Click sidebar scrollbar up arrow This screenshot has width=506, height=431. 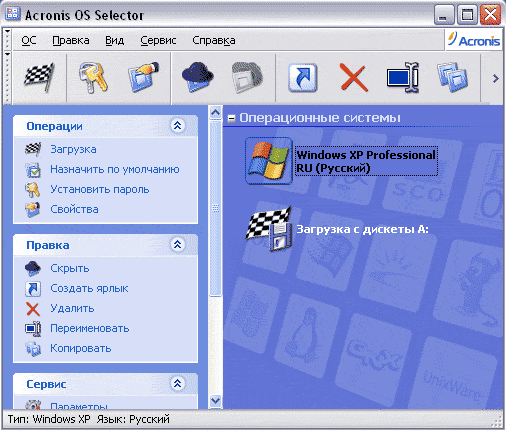tap(216, 113)
